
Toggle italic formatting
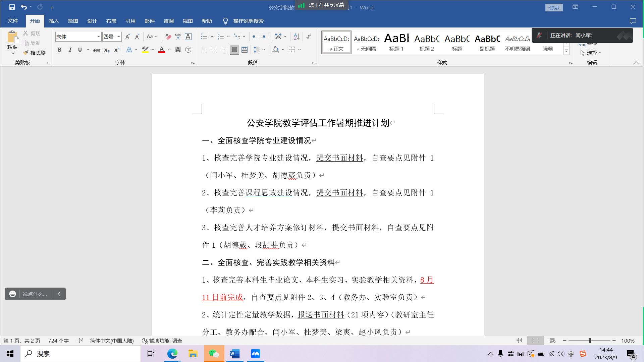point(70,50)
